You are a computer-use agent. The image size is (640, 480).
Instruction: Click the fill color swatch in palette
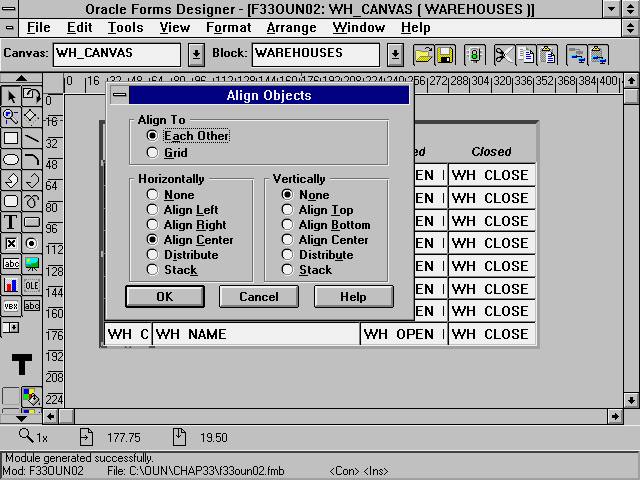pos(30,398)
